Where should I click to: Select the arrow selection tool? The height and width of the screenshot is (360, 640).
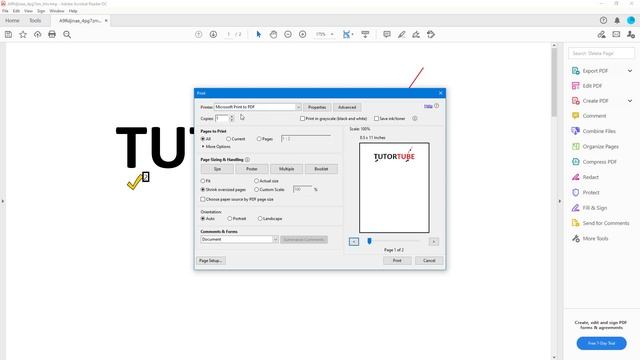[x=258, y=35]
